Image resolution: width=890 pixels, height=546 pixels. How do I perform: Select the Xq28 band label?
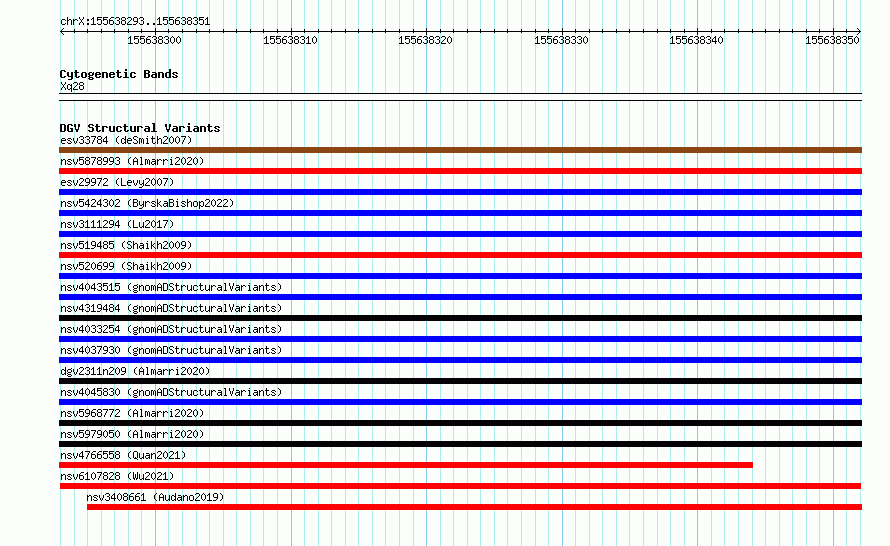[72, 86]
